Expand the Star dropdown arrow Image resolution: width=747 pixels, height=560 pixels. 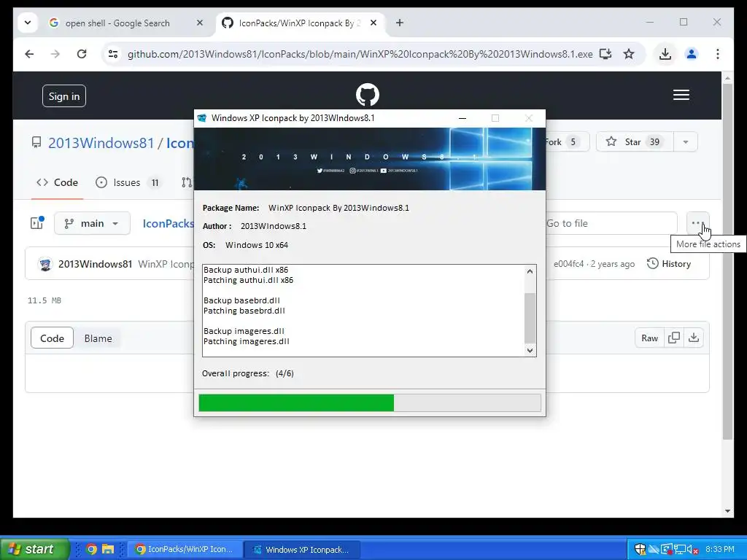pos(686,142)
